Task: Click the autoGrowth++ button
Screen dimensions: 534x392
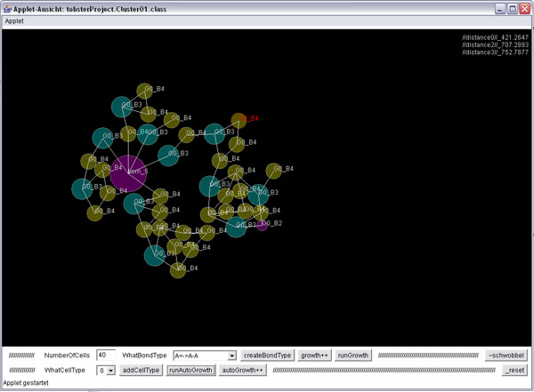Action: tap(242, 370)
